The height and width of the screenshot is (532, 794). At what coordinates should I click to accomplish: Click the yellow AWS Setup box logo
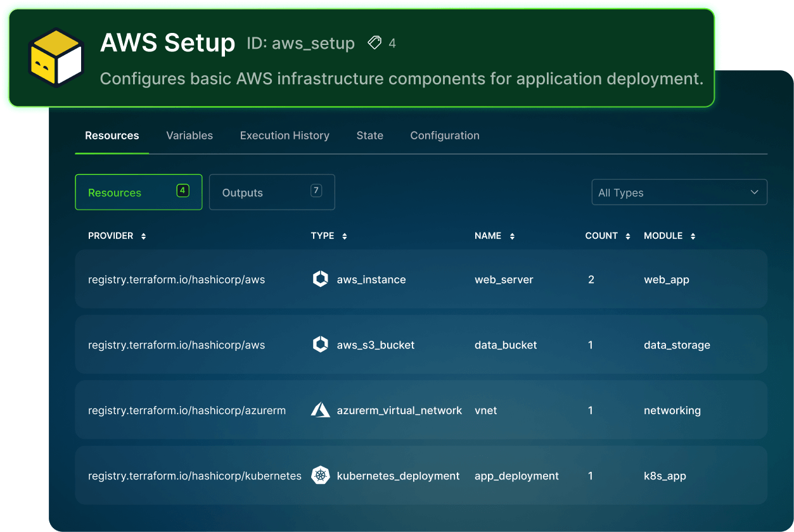coord(56,58)
